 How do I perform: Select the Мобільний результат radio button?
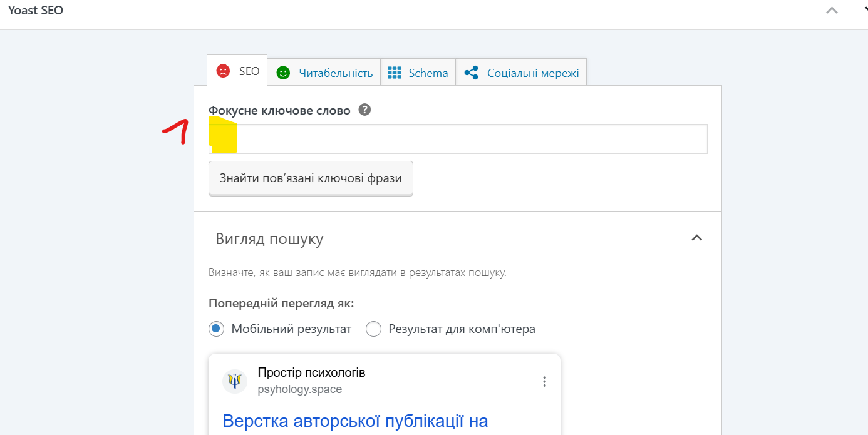(216, 329)
